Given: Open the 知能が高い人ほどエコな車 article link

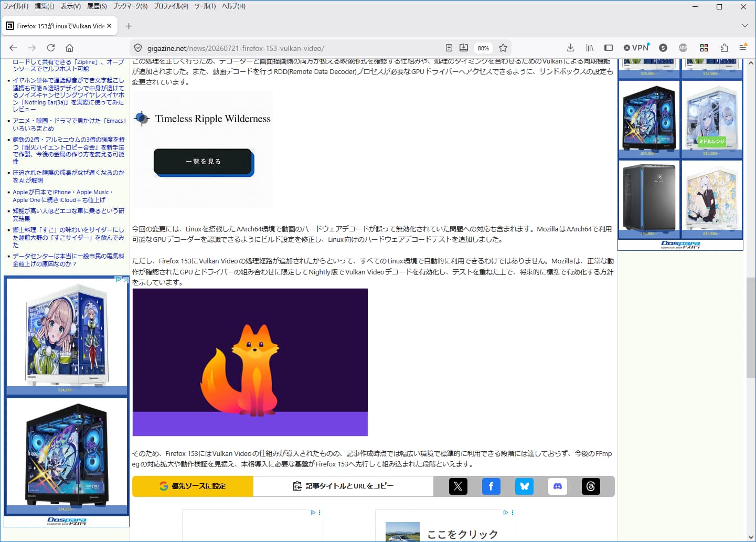Looking at the screenshot, I should pos(69,215).
